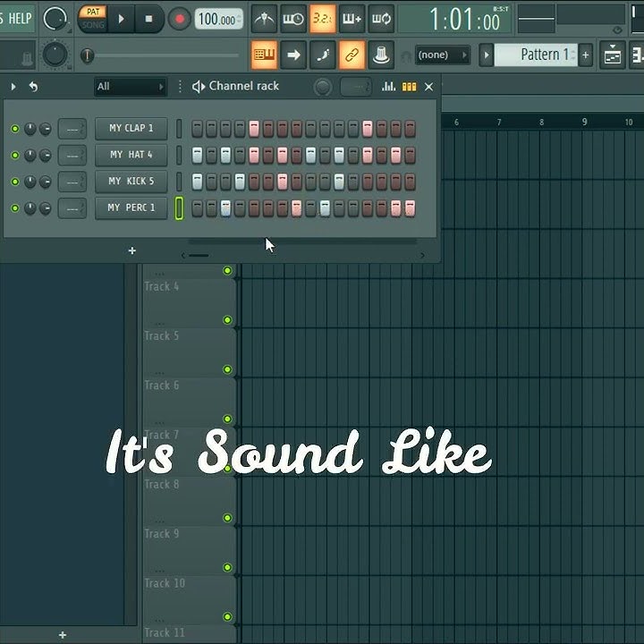Select MY CLAP 1 channel selector LED
Screen dimensions: 644x644
click(179, 129)
